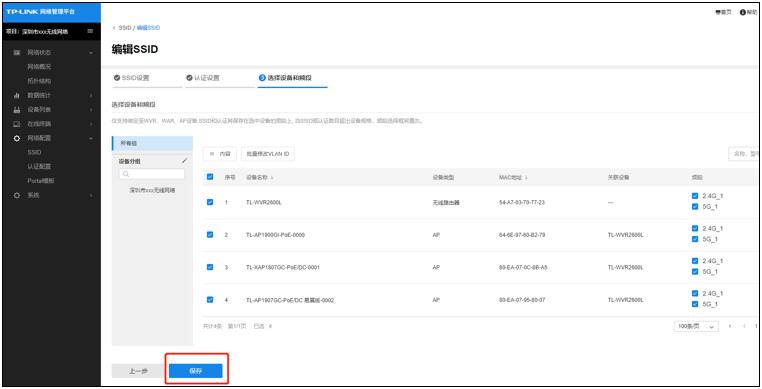Select 所有组 in the group panel
762x389 pixels.
tap(153, 143)
